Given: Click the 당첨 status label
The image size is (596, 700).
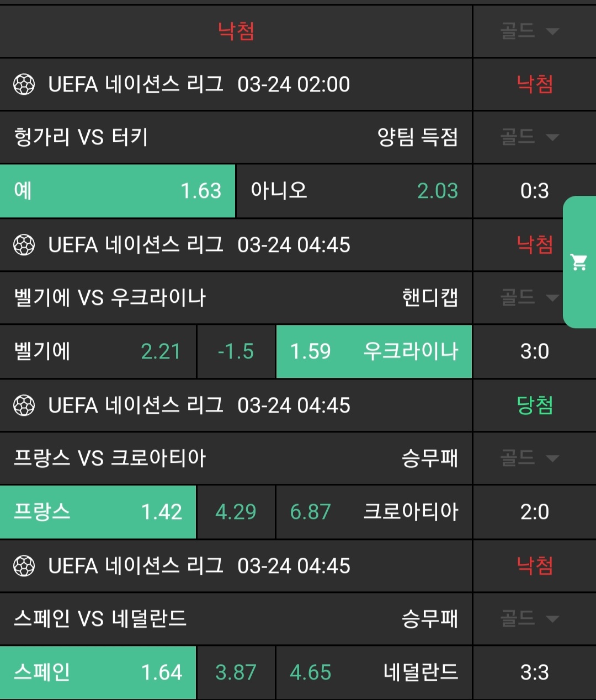Looking at the screenshot, I should coord(534,406).
